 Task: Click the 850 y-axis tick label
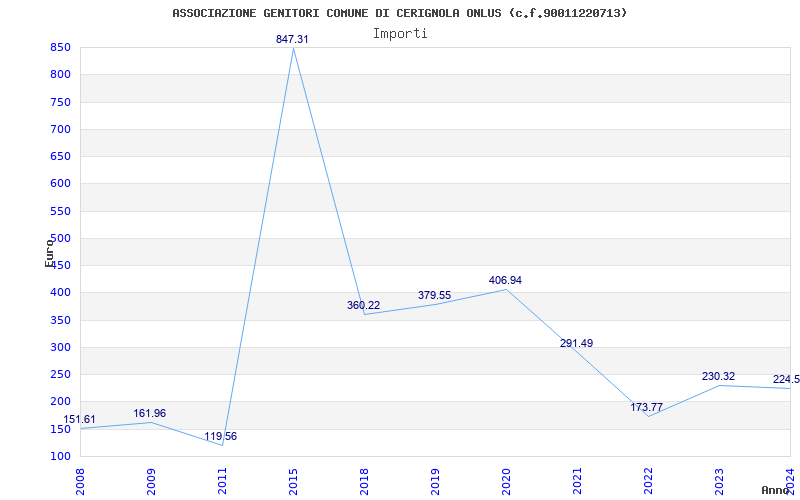[60, 48]
